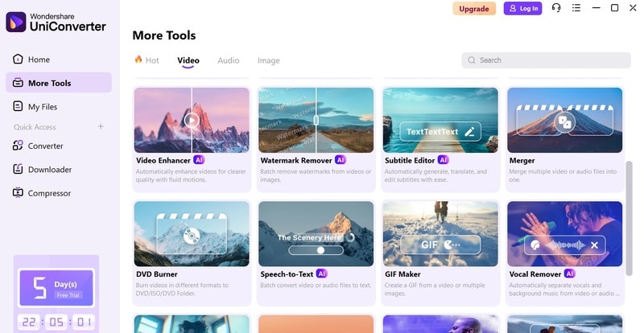Screen dimensions: 644x333
Task: Open the Video Enhancer tool thumbnail
Action: click(192, 120)
